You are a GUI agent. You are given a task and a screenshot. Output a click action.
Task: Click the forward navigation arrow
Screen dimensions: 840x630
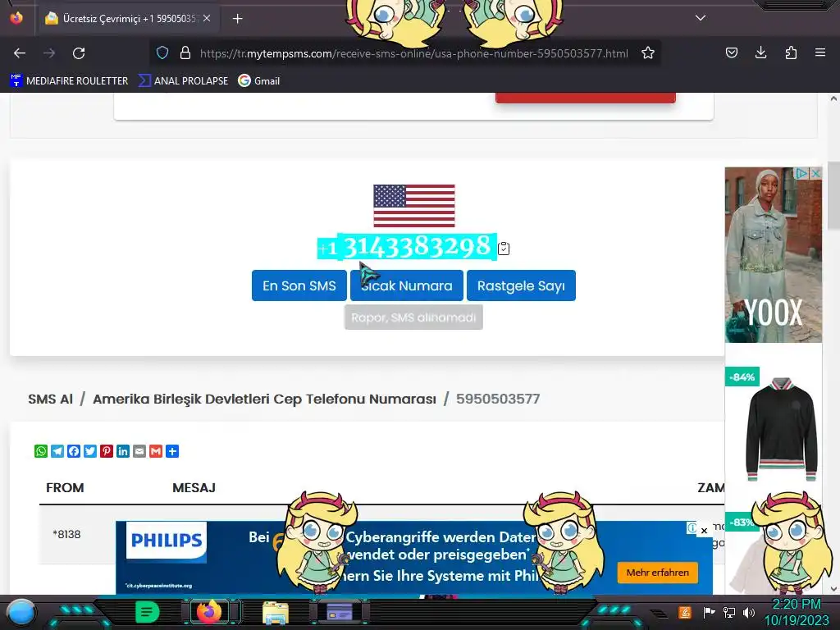point(49,53)
